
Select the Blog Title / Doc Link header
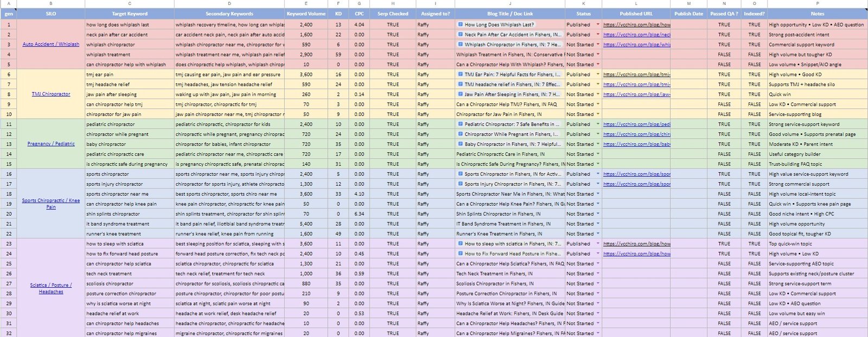(510, 14)
